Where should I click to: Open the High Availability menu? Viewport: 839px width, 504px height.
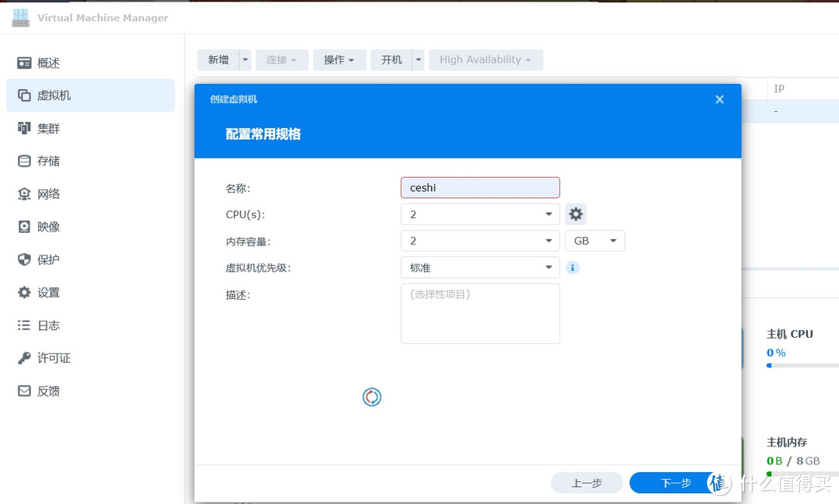point(486,60)
